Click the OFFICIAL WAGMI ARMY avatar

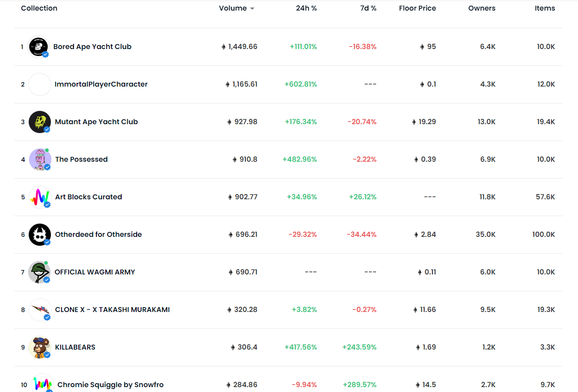pyautogui.click(x=39, y=272)
